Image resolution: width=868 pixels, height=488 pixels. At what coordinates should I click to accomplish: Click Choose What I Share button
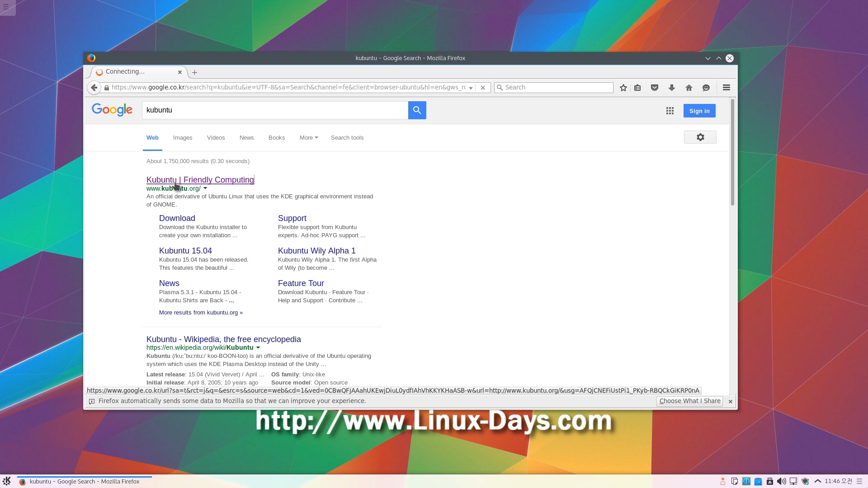point(690,401)
